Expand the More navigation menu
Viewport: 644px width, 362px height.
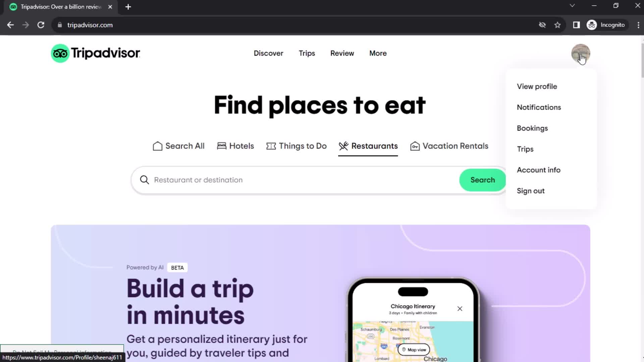click(x=378, y=53)
